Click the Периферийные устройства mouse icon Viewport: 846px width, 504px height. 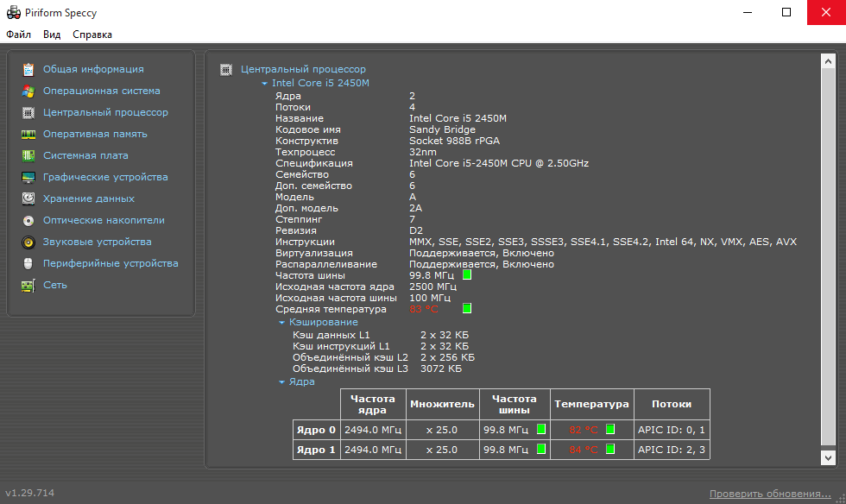[28, 263]
